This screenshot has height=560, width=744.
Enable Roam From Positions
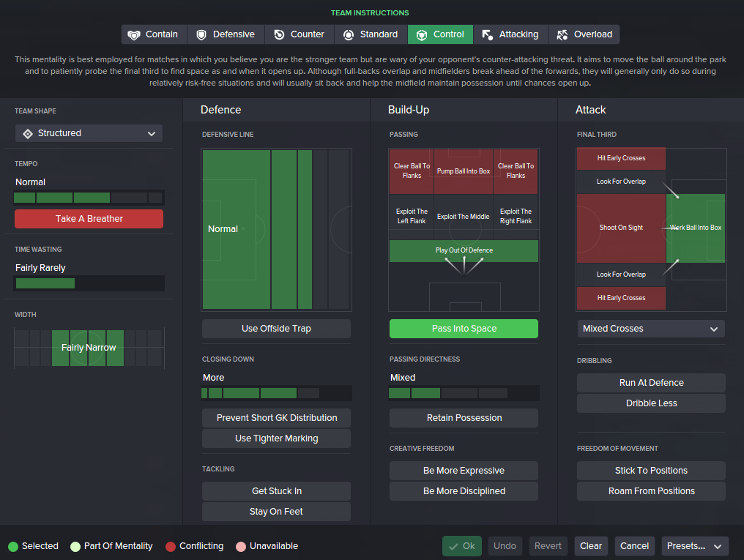(x=651, y=491)
